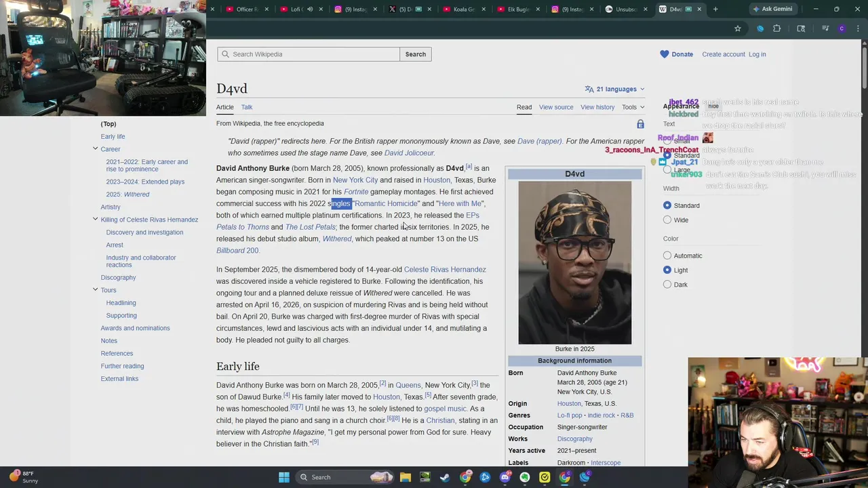Open the Interscope label link
The height and width of the screenshot is (488, 868).
tap(606, 463)
